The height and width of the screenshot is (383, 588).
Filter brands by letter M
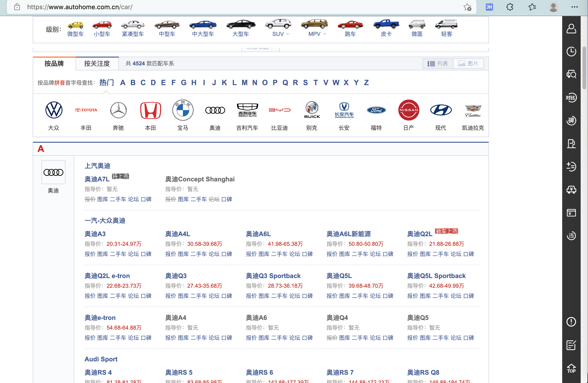pos(245,82)
